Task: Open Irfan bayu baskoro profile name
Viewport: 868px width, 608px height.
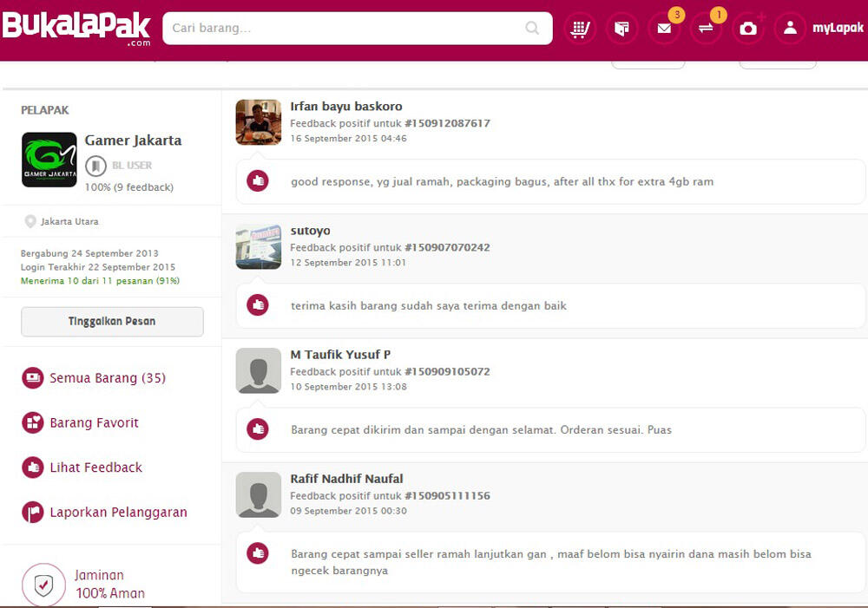Action: pos(346,106)
